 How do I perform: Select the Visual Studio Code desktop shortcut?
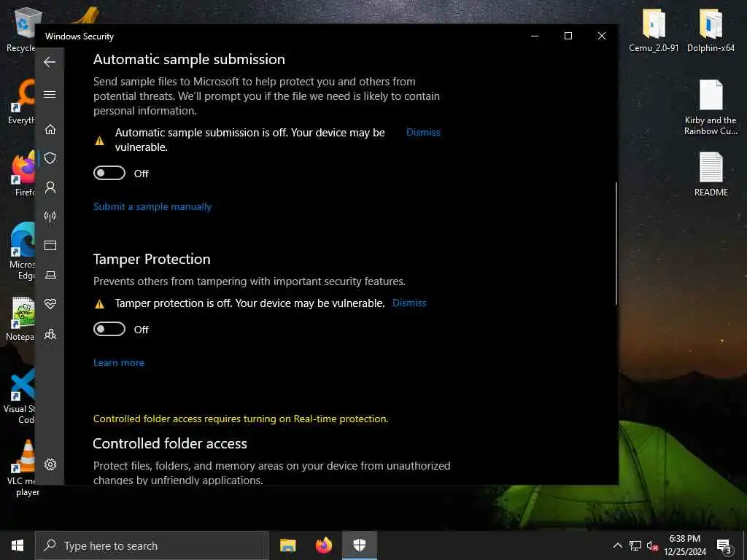20,396
